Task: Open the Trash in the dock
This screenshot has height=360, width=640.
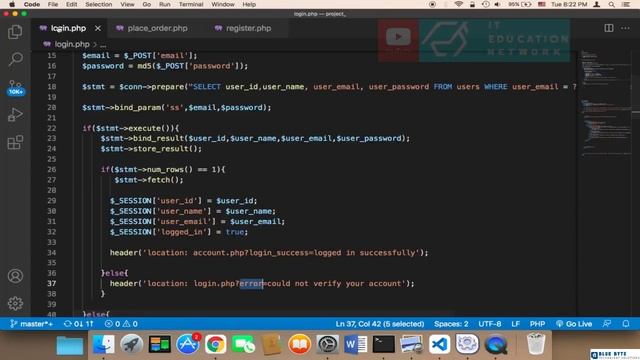Action: coord(536,344)
